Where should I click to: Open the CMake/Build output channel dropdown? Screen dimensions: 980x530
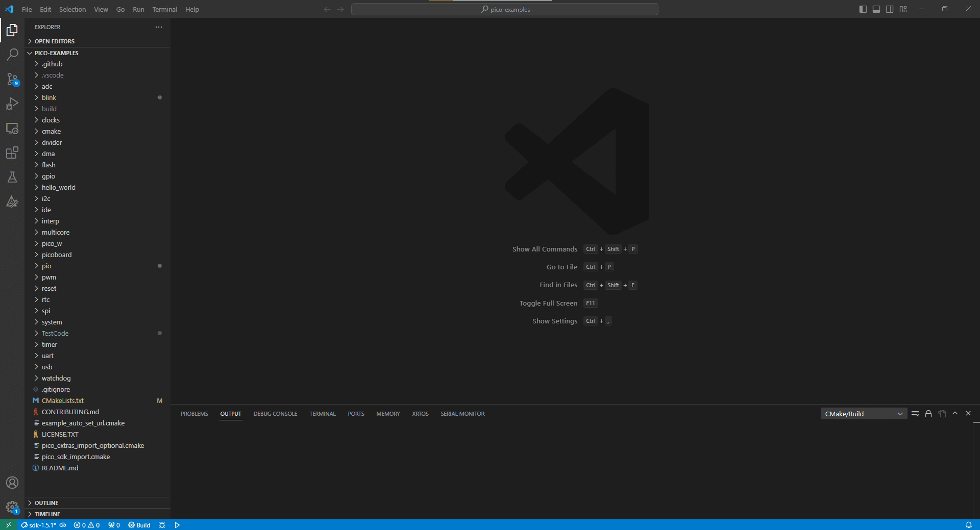(864, 414)
